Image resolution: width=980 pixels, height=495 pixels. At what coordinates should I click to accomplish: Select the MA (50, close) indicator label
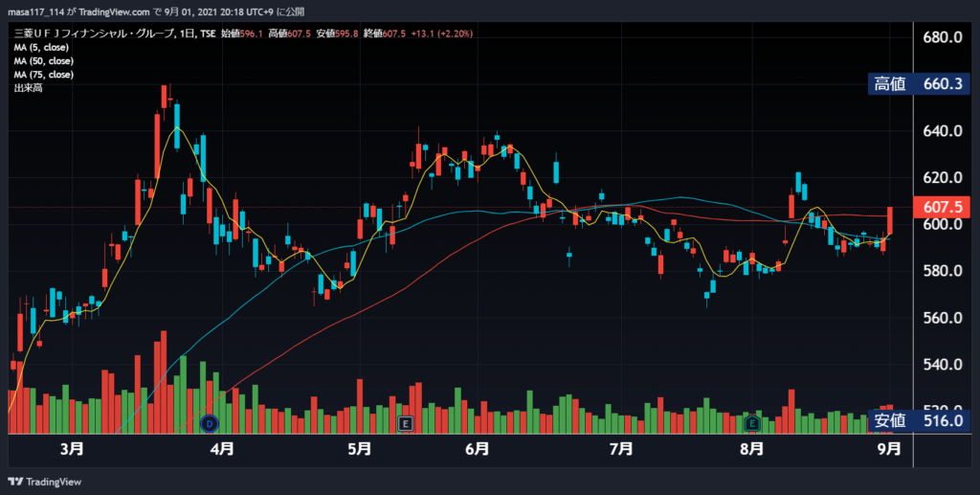click(x=44, y=61)
